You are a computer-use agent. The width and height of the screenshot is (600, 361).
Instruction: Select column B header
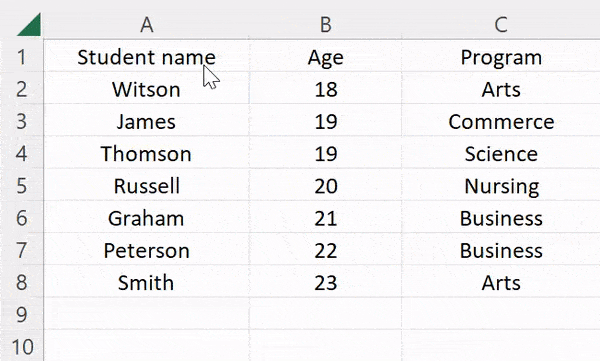[326, 25]
